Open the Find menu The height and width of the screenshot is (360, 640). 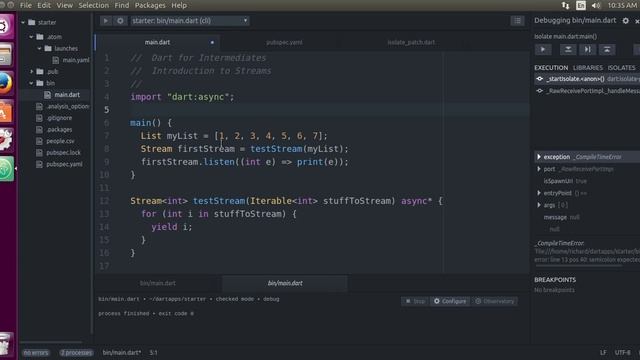[122, 5]
